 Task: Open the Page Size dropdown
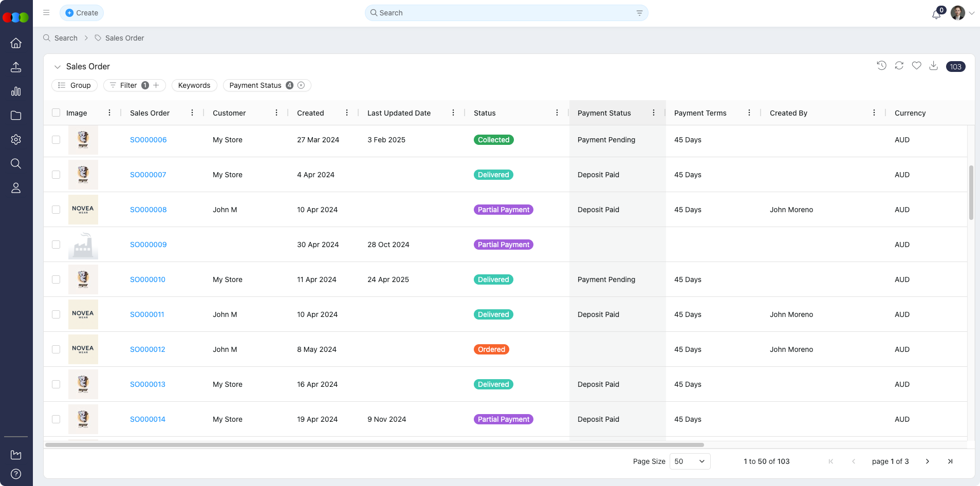tap(690, 461)
